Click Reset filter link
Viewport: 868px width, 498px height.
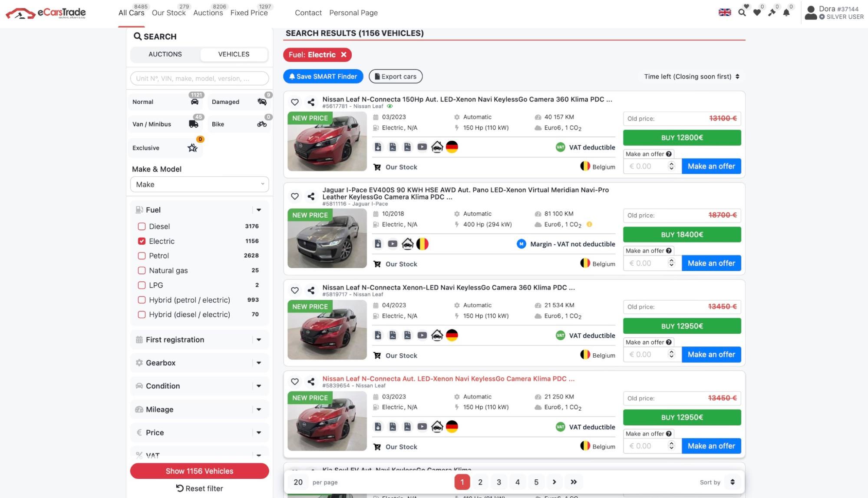[x=199, y=488]
